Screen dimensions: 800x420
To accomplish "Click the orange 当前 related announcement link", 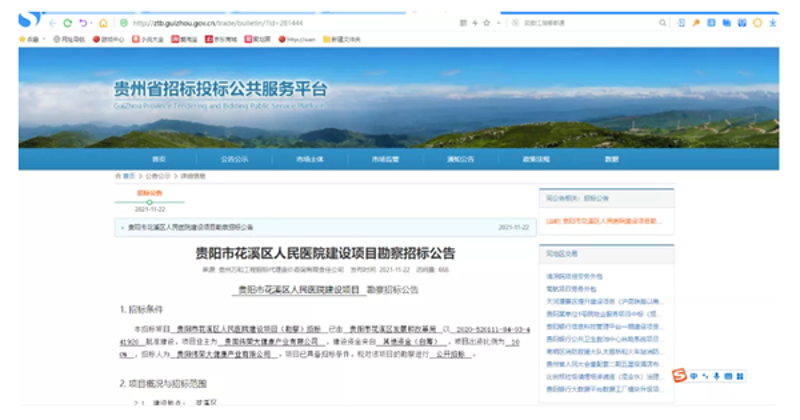I will click(x=604, y=221).
